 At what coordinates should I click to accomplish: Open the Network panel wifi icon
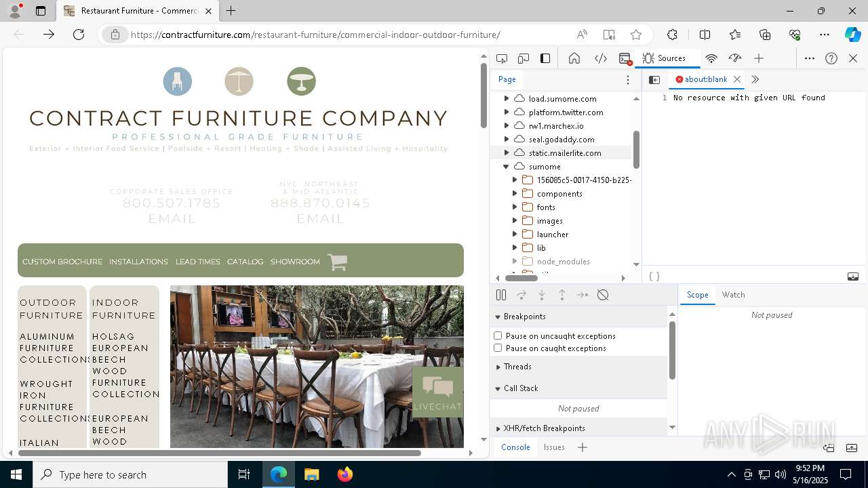(711, 58)
